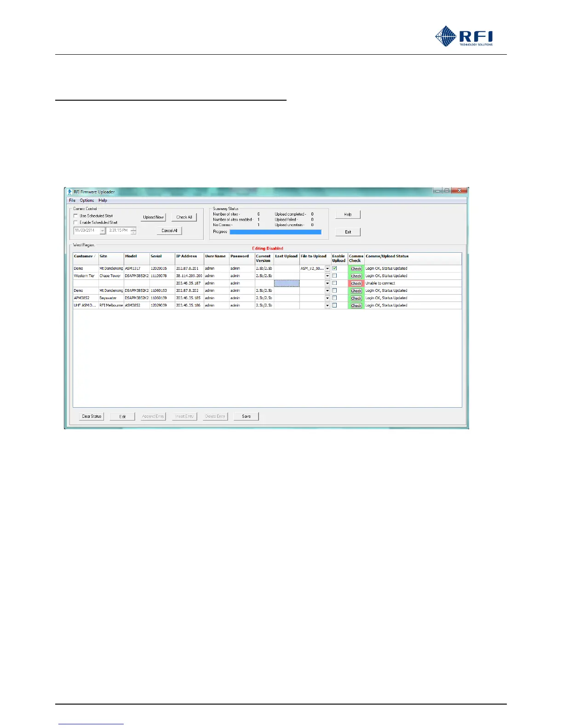563x728 pixels.
Task: Click the IP Address column header
Action: click(x=190, y=258)
